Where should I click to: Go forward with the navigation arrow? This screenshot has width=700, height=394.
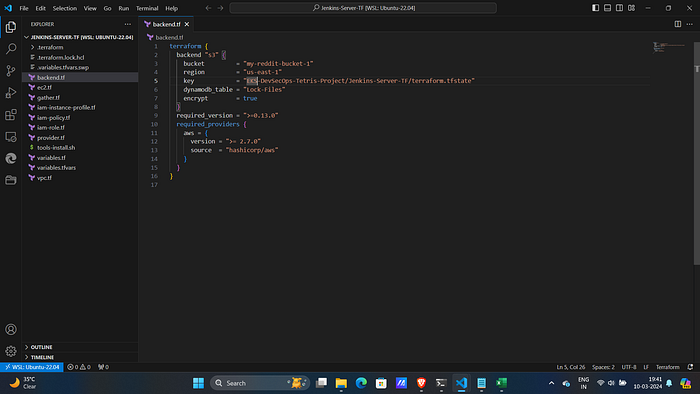point(221,8)
